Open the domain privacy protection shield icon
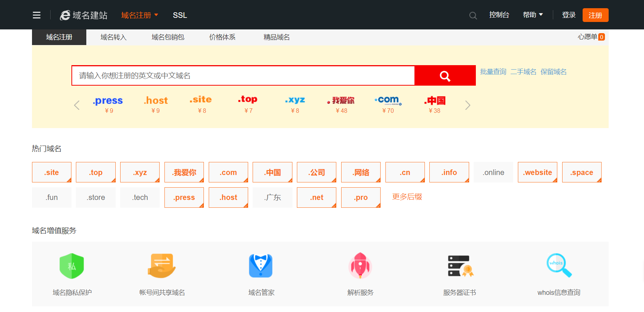Viewport: 644px width, 312px height. pos(72,266)
